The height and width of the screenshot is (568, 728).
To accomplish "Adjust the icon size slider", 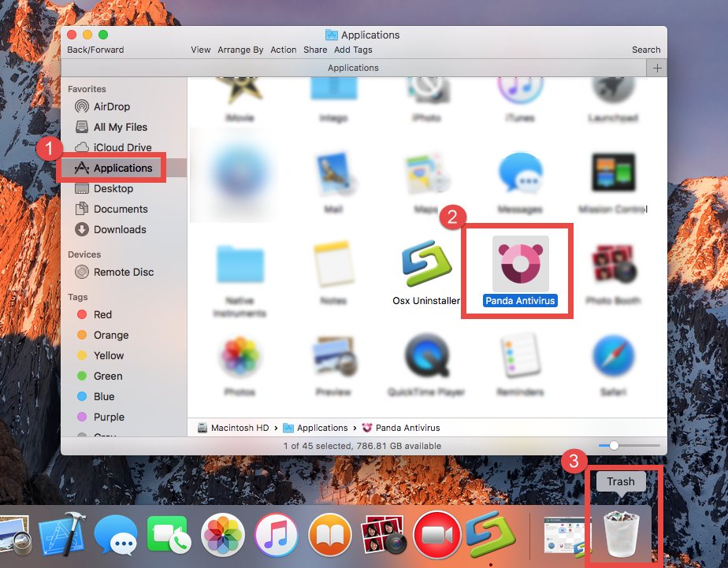I will coord(614,445).
